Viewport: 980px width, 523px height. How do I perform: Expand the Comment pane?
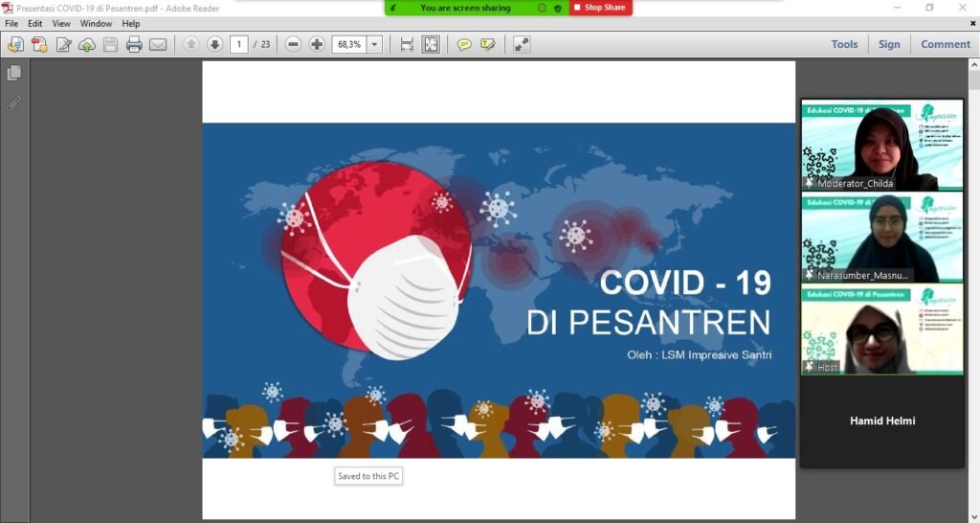(945, 44)
